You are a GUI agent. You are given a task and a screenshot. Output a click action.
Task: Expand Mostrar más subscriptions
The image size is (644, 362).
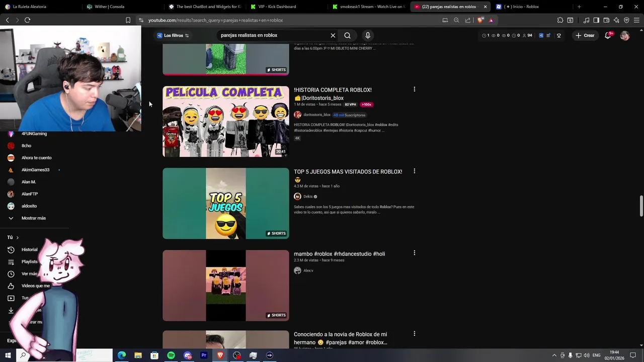33,218
